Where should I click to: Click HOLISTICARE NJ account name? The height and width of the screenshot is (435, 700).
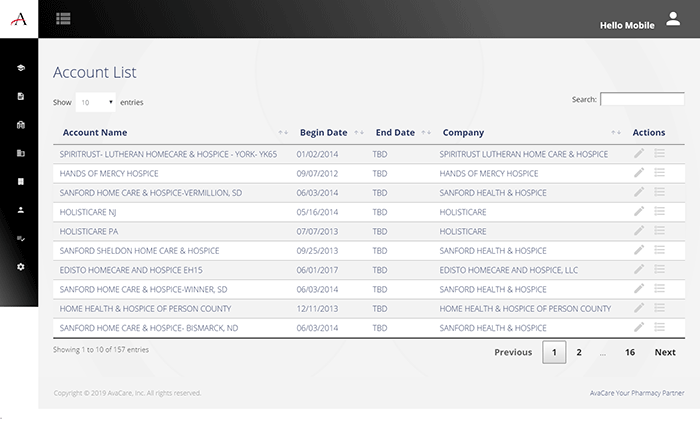coord(88,212)
